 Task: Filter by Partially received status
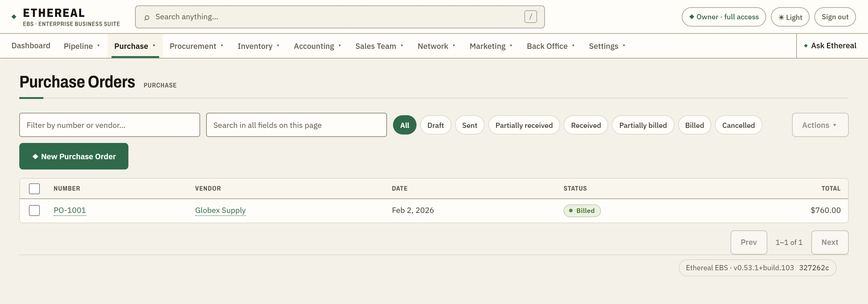pyautogui.click(x=524, y=125)
